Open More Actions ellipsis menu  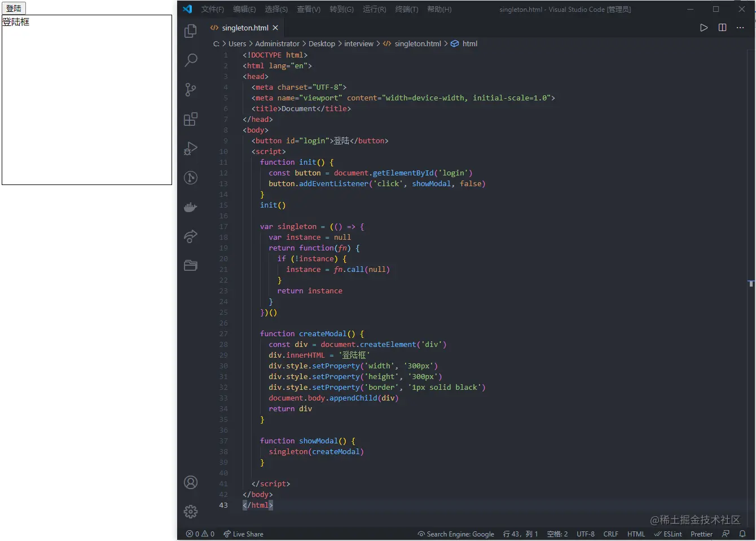click(740, 28)
